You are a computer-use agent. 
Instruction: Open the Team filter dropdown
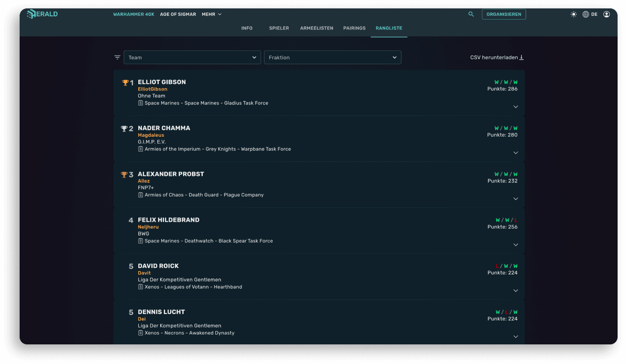(192, 57)
